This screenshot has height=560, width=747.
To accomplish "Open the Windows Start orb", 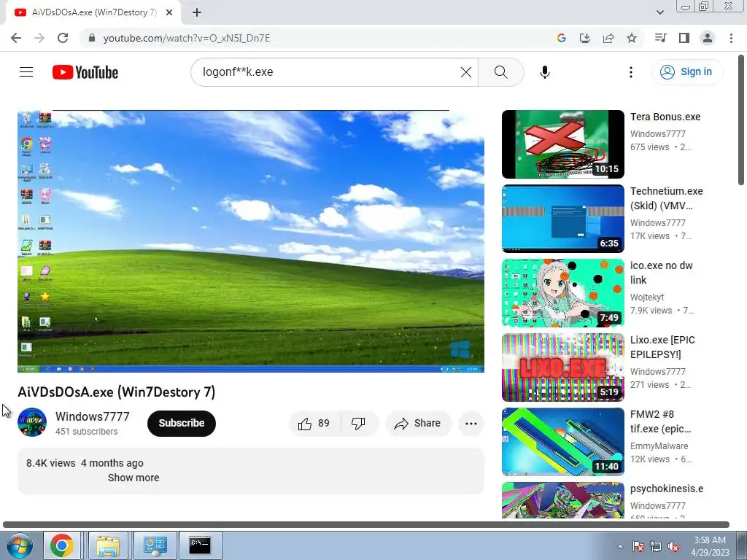I will coord(20,545).
